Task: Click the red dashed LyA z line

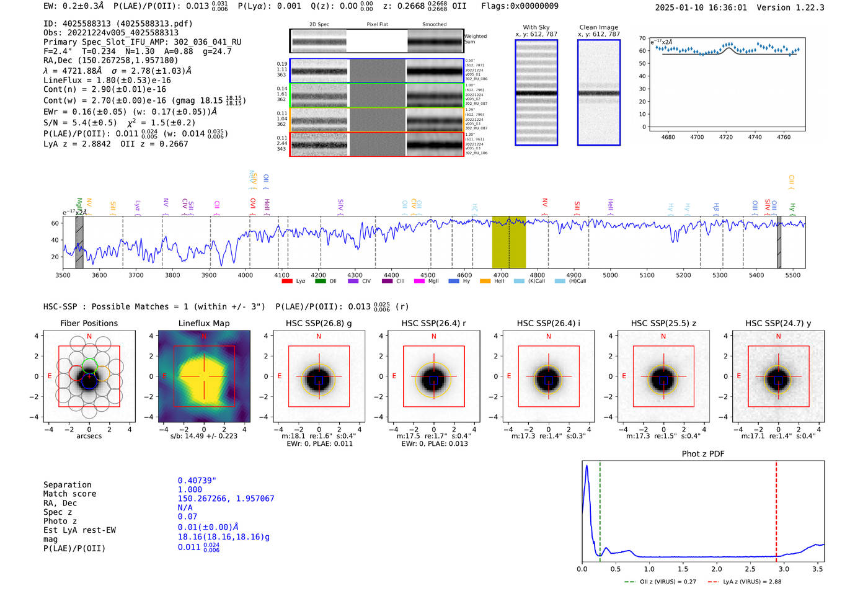Action: tap(776, 511)
